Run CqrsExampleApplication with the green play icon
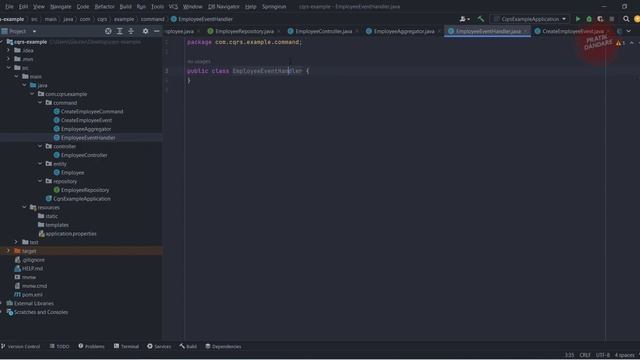 (x=578, y=19)
